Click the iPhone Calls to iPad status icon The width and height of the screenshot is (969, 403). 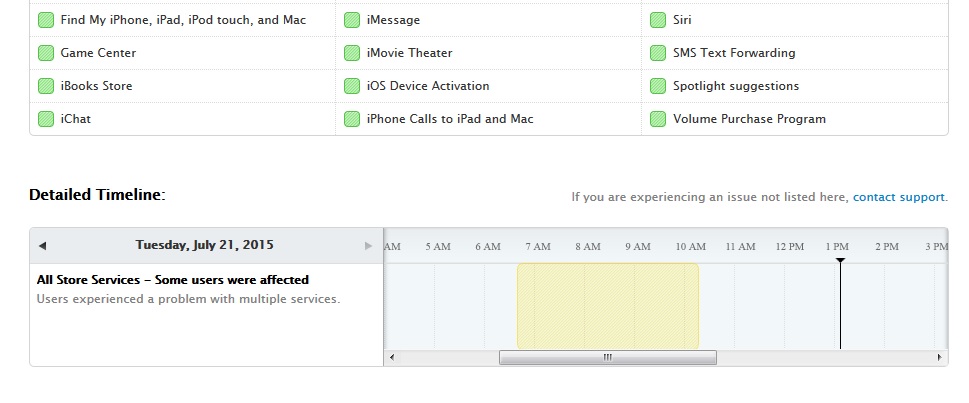352,119
